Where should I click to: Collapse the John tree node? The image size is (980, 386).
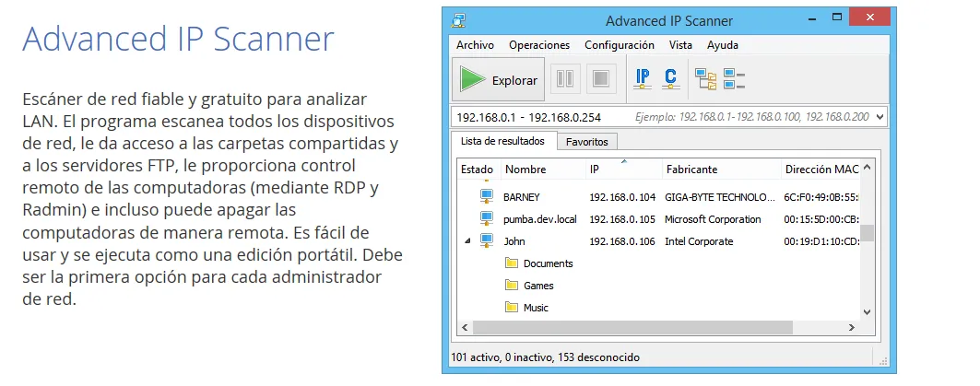pyautogui.click(x=467, y=241)
